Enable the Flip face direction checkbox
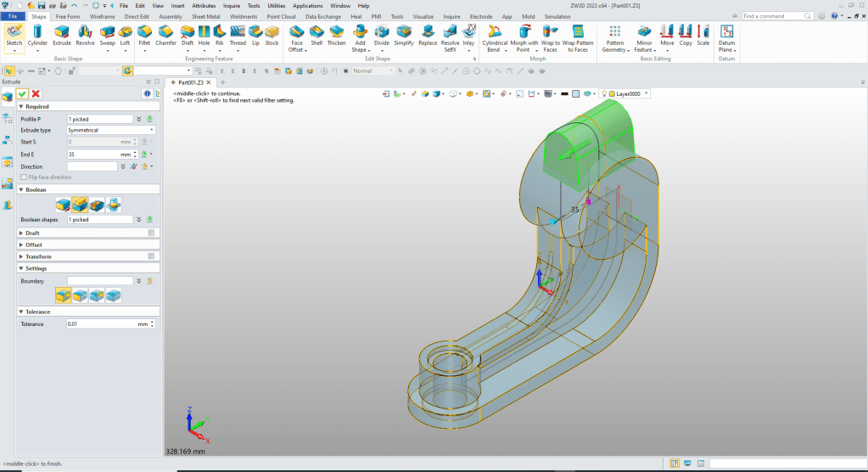The height and width of the screenshot is (472, 868). pos(24,177)
